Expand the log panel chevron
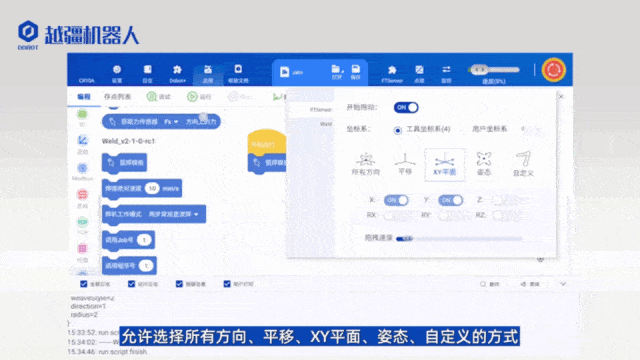Viewport: 640px width, 360px height. pyautogui.click(x=563, y=284)
